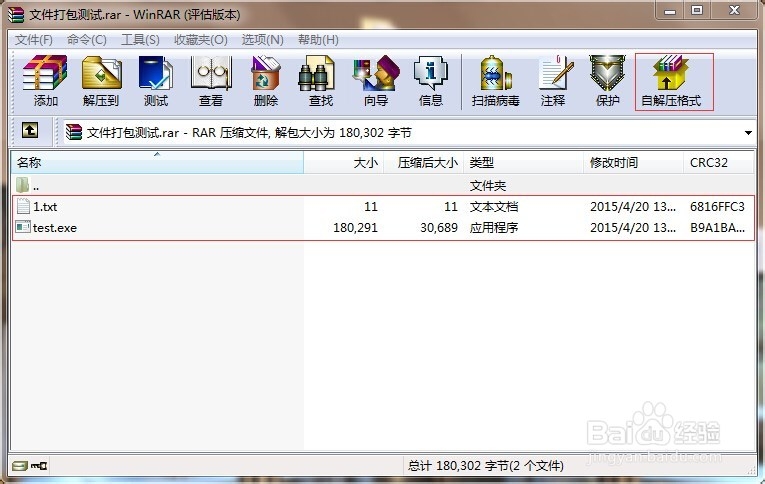Sort by 名称 column header

click(157, 162)
